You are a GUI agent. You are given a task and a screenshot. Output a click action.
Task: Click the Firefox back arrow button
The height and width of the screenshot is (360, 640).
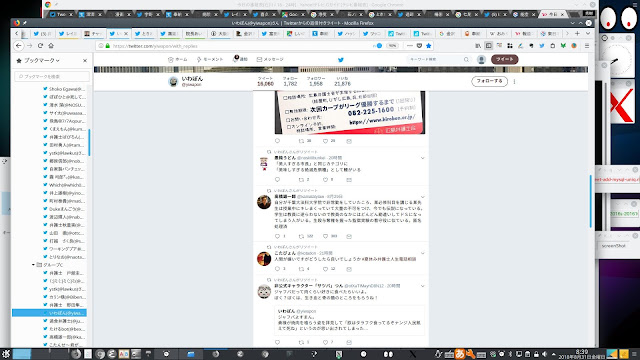tap(19, 46)
